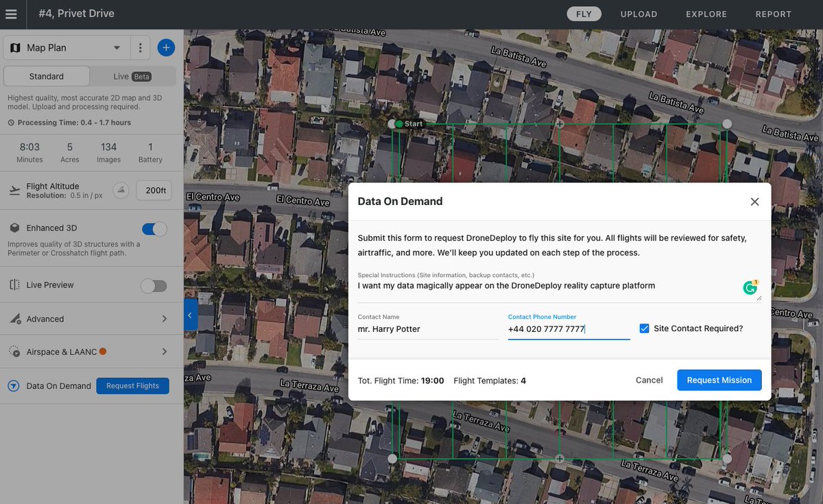
Task: Click the Enhanced 3D cube icon
Action: point(14,228)
